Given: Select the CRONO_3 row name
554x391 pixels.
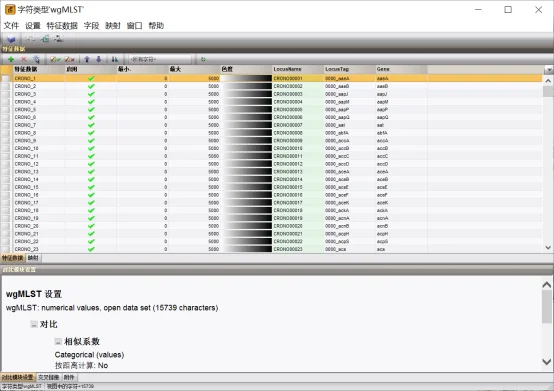Looking at the screenshot, I should (25, 94).
